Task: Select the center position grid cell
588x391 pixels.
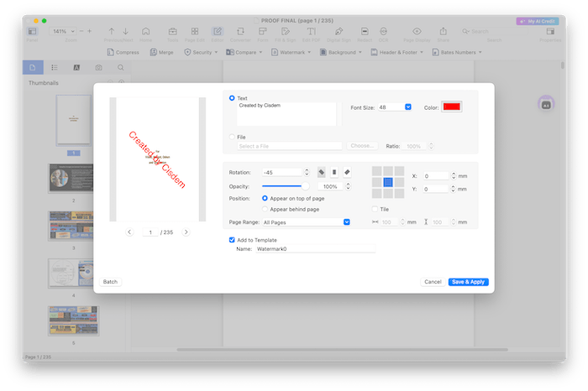Action: (x=388, y=182)
